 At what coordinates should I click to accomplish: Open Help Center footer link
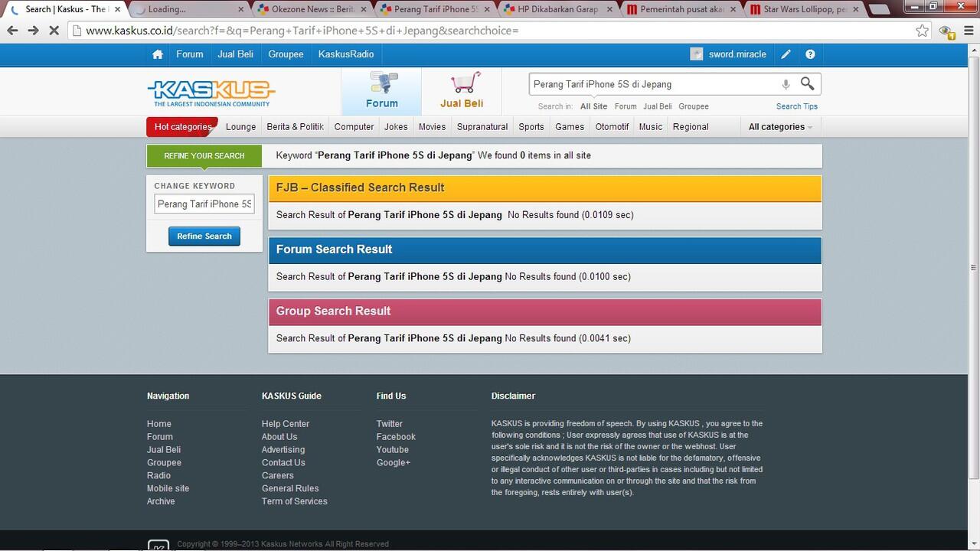click(x=286, y=424)
